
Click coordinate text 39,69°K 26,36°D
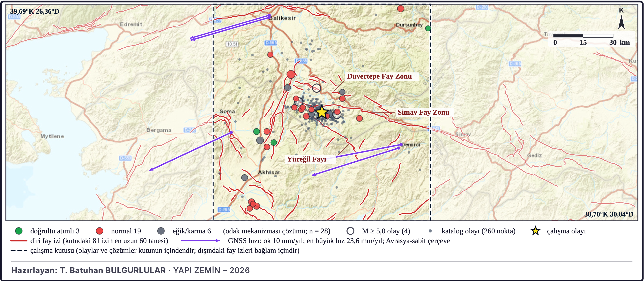(x=34, y=11)
